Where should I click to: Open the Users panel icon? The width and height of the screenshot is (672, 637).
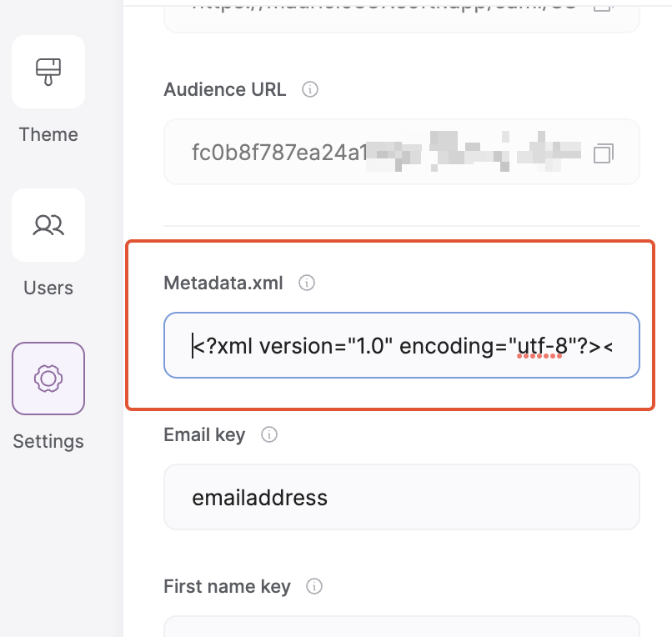(x=48, y=225)
